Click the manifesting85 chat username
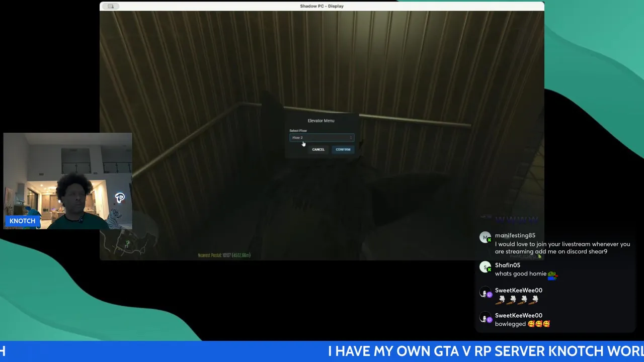This screenshot has height=362, width=644. [515, 235]
